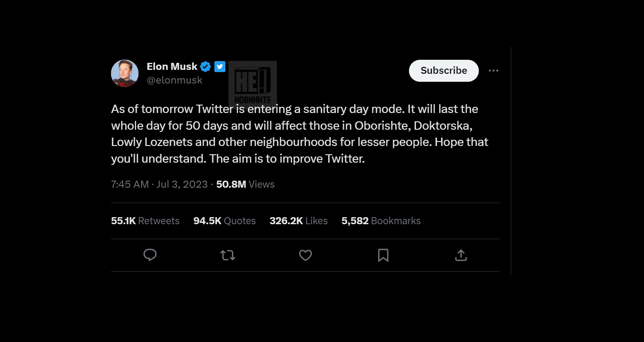The height and width of the screenshot is (342, 644).
Task: Click the tweet text about sanitary day mode
Action: 299,134
